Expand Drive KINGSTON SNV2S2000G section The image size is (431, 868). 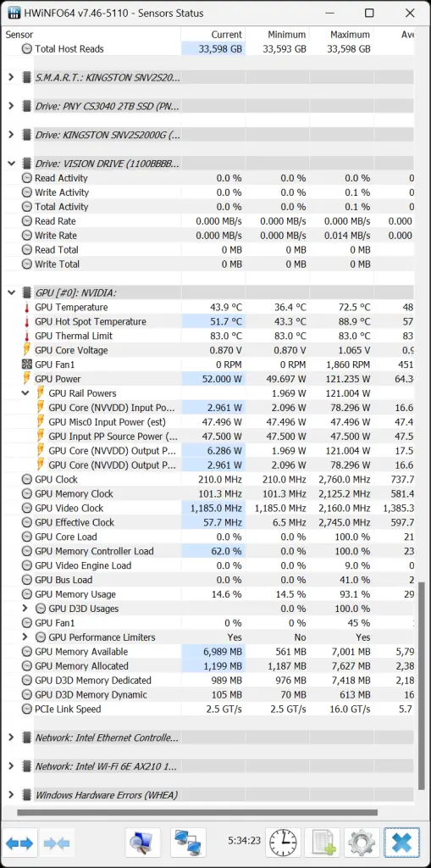tap(11, 135)
